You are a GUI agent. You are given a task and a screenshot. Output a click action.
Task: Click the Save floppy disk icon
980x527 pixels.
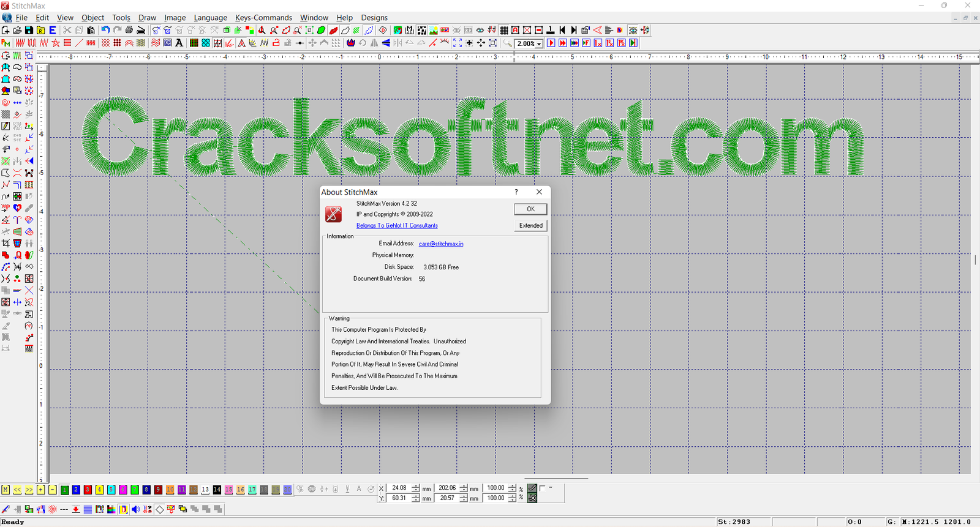tap(29, 30)
